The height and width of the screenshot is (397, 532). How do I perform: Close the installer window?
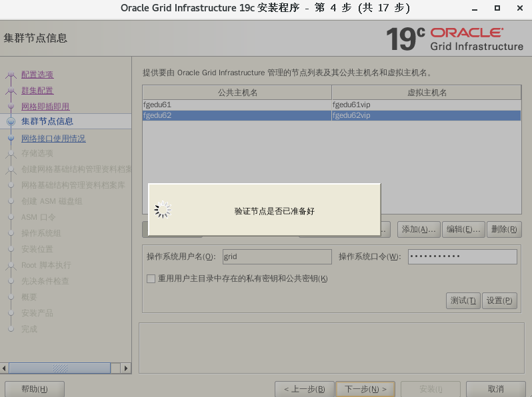[x=520, y=8]
